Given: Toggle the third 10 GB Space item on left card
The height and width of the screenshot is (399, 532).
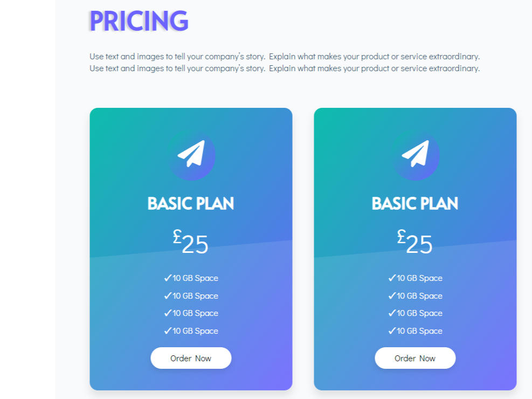Looking at the screenshot, I should click(191, 313).
